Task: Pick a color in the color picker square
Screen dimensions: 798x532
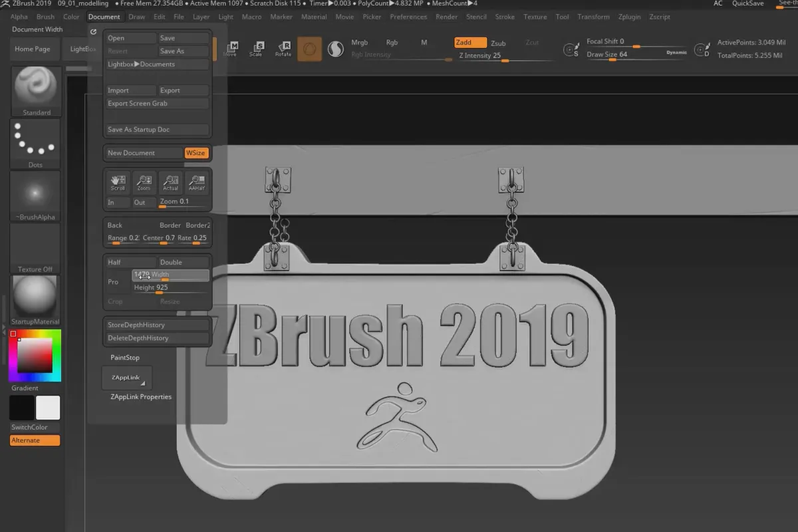Action: pos(35,355)
